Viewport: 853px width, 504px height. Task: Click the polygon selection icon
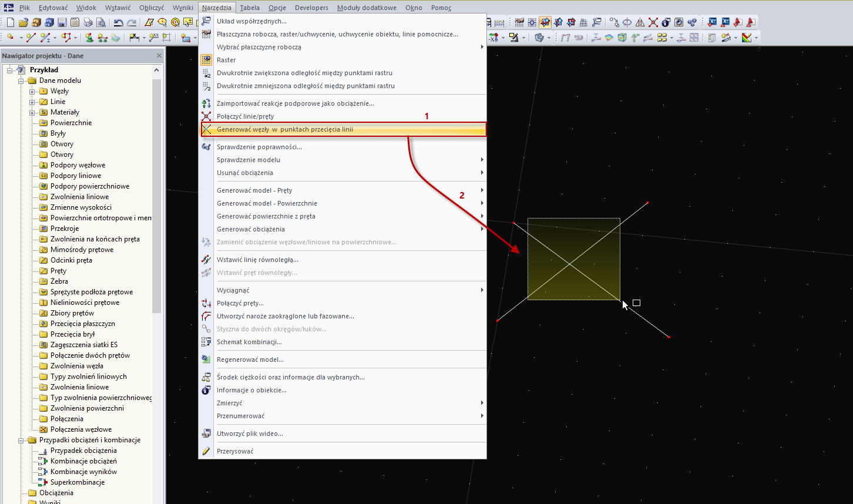click(x=149, y=22)
